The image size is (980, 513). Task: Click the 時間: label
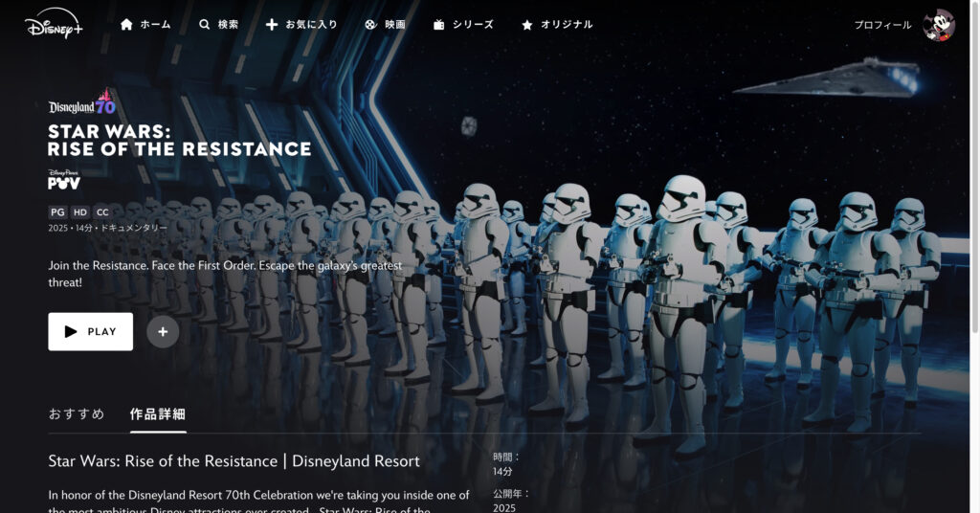click(x=507, y=457)
